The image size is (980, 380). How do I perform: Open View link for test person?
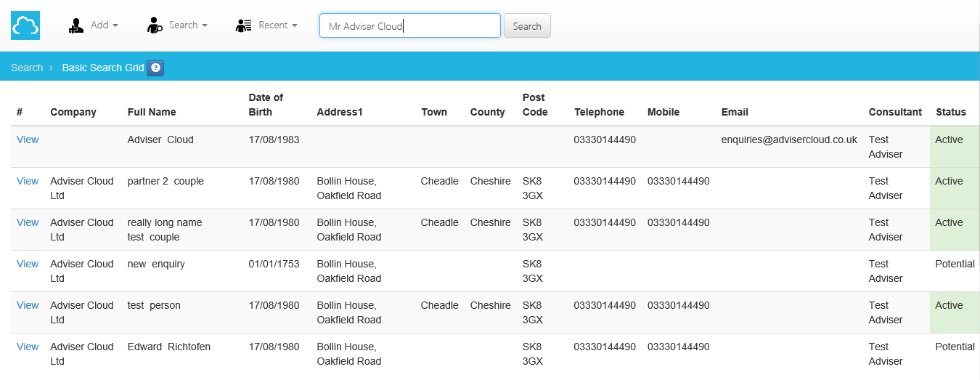(28, 305)
